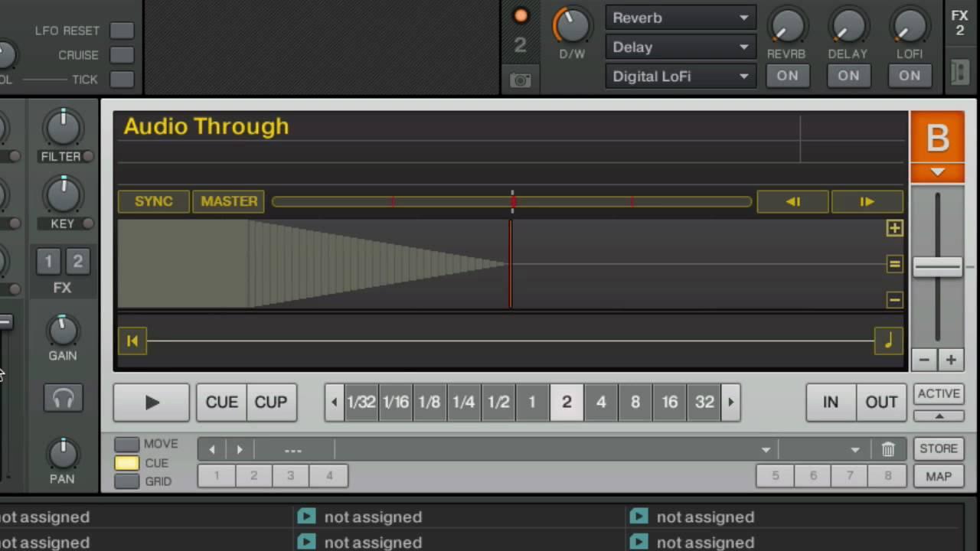
Task: Set loop OUT point
Action: [881, 403]
